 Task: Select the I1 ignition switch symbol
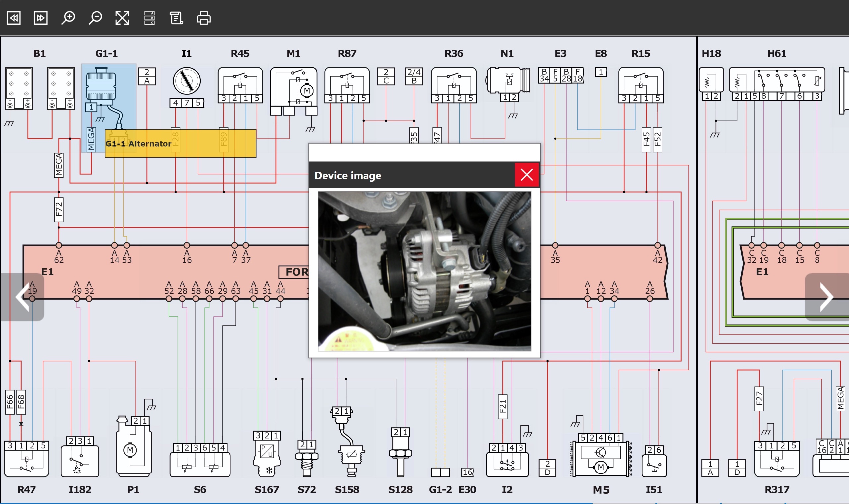pyautogui.click(x=186, y=81)
